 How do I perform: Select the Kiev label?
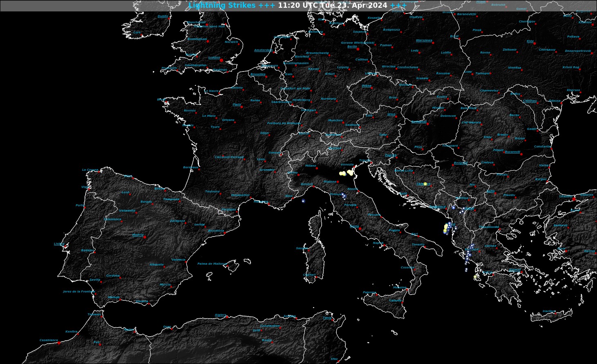click(x=530, y=41)
